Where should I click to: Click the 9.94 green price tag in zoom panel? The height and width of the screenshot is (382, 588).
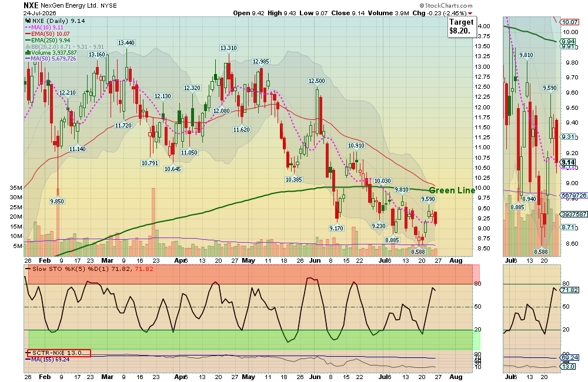coord(569,42)
